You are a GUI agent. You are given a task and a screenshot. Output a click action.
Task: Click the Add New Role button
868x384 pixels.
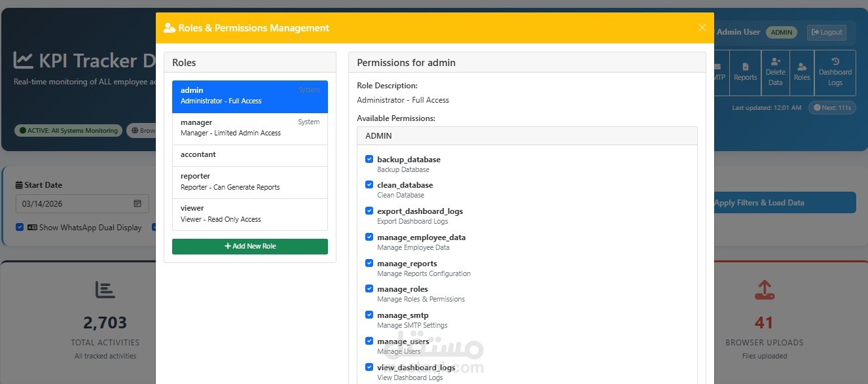click(249, 246)
